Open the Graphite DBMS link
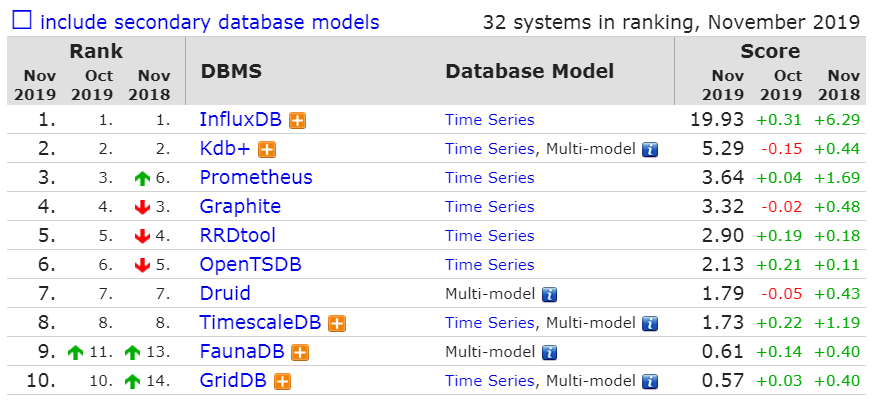Image resolution: width=875 pixels, height=400 pixels. click(x=240, y=206)
